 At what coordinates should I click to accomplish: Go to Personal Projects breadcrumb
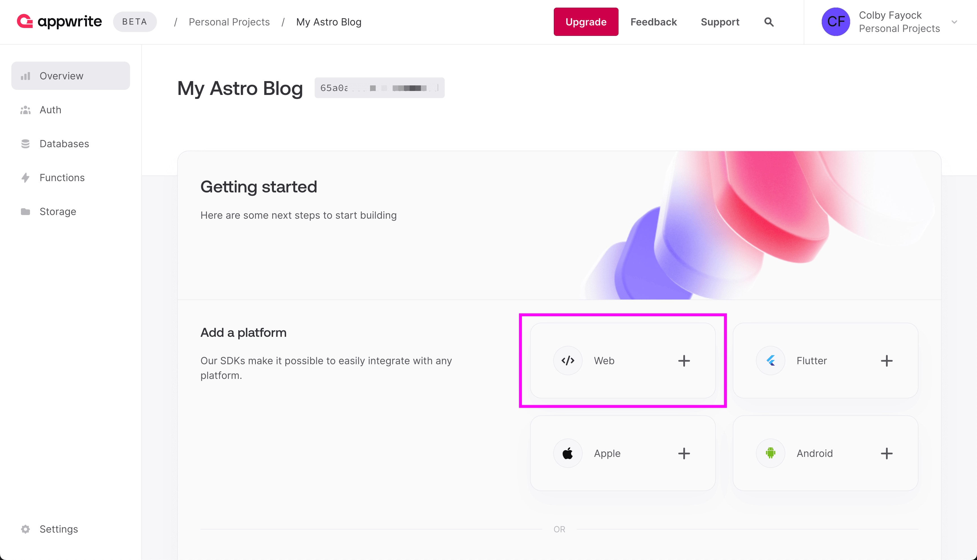tap(229, 22)
